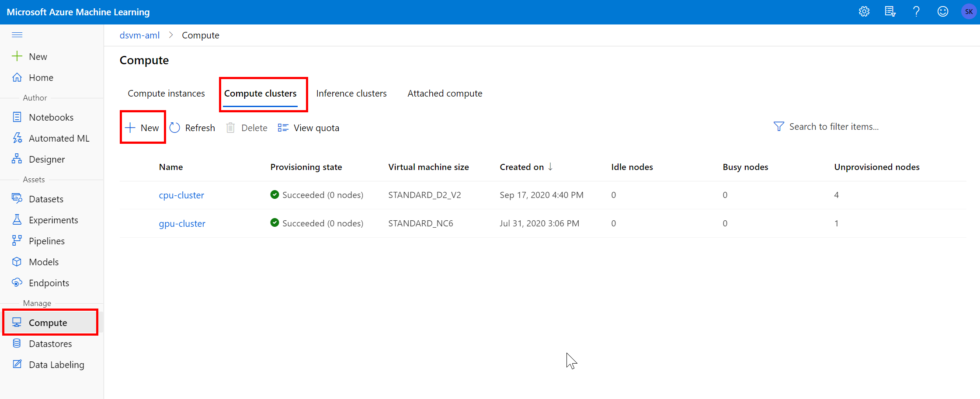Open the gpu-cluster link

(x=182, y=224)
